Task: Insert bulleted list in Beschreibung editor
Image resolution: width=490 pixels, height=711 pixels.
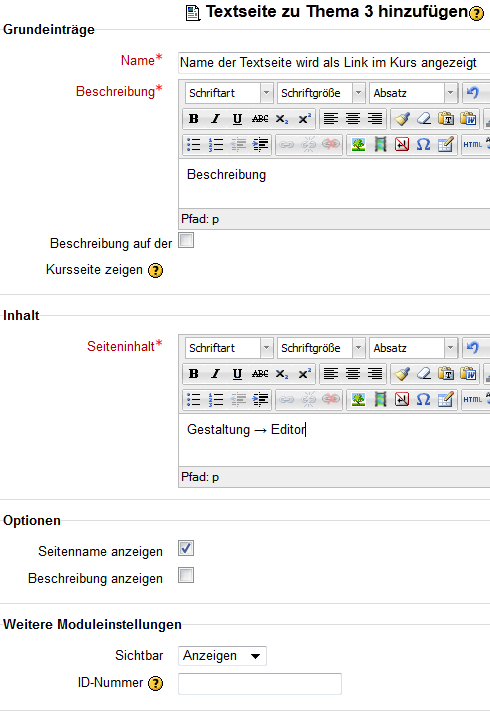Action: pyautogui.click(x=194, y=145)
